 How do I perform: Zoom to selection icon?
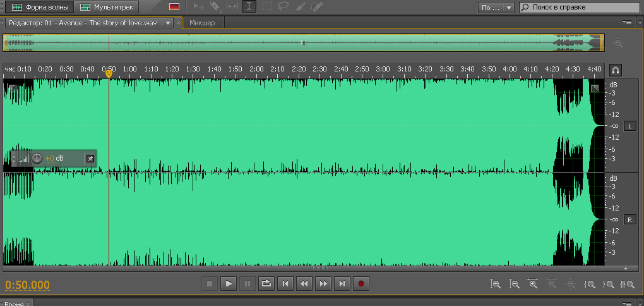(627, 283)
